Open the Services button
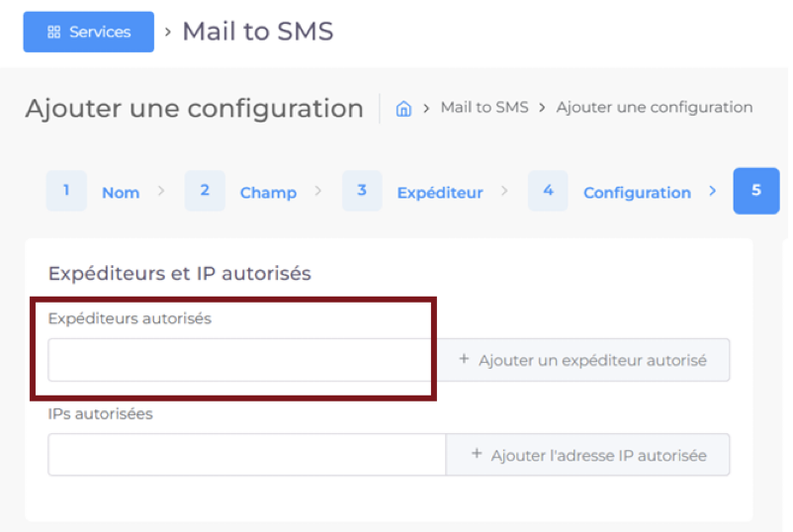Viewport: 793px width, 532px height. point(89,32)
